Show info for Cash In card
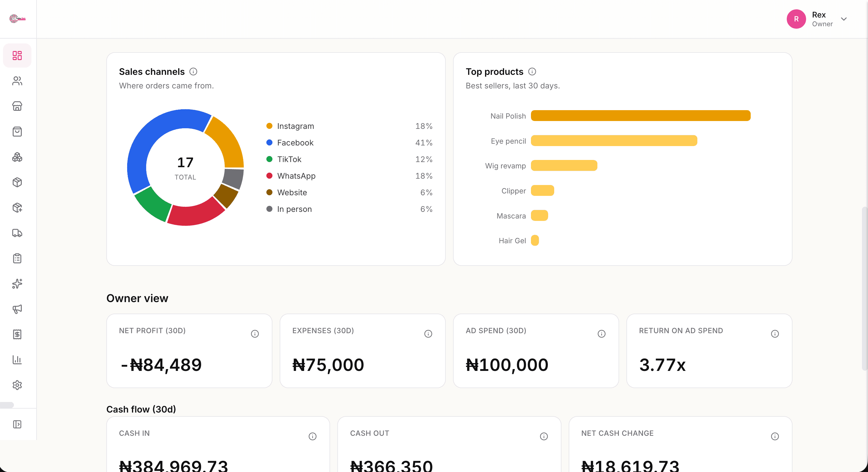 313,436
